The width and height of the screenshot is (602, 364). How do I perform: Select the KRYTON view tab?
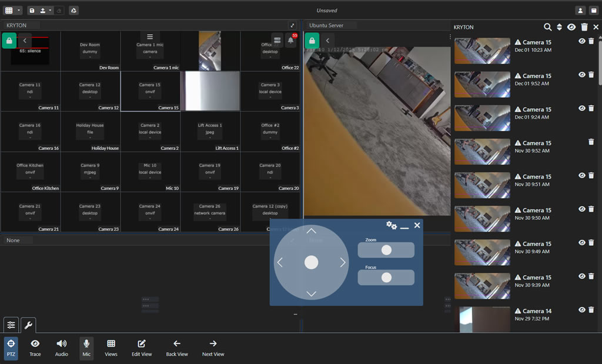[x=18, y=25]
